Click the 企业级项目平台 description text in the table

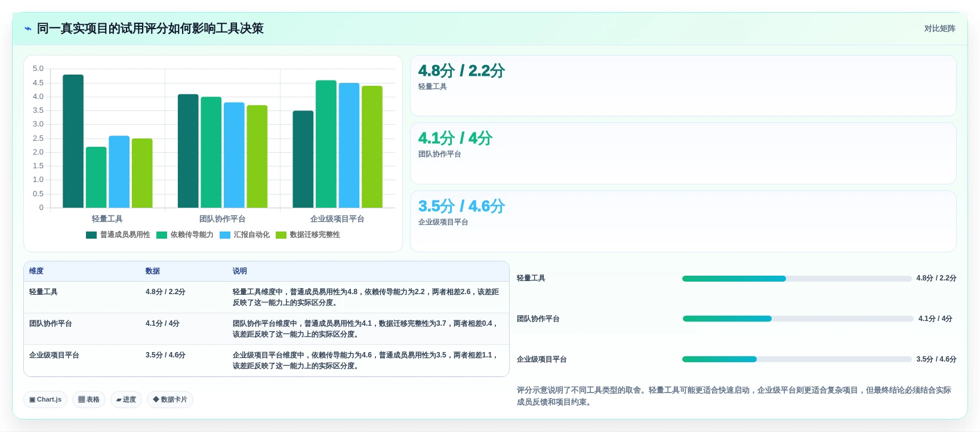(x=365, y=360)
